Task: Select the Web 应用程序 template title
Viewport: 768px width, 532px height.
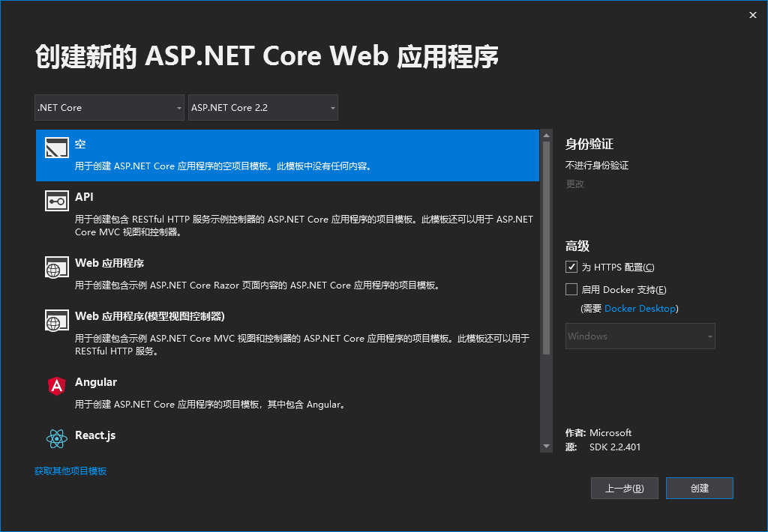Action: tap(109, 263)
